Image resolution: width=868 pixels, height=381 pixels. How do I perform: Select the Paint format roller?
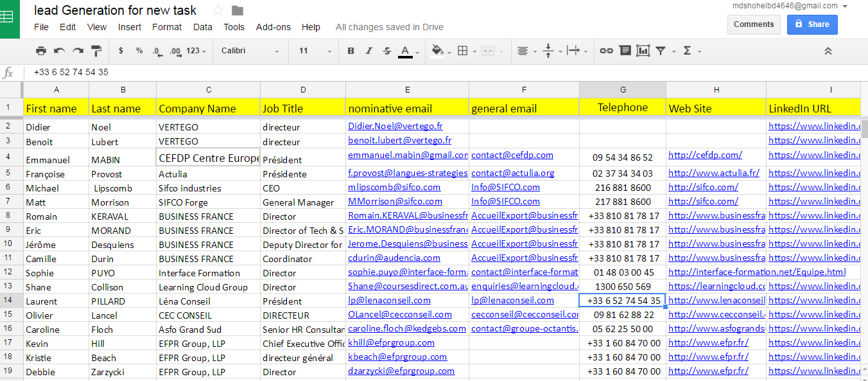coord(96,51)
